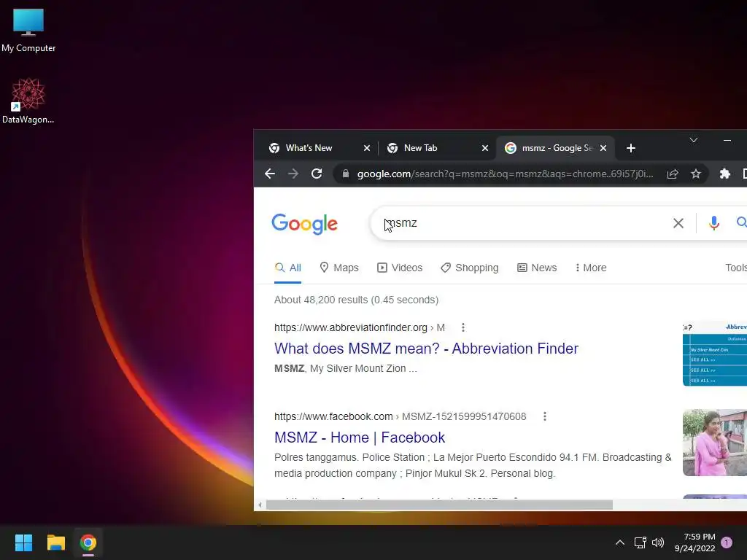Open the Abbreviation Finder thumbnail image
The height and width of the screenshot is (560, 747).
[x=715, y=354]
